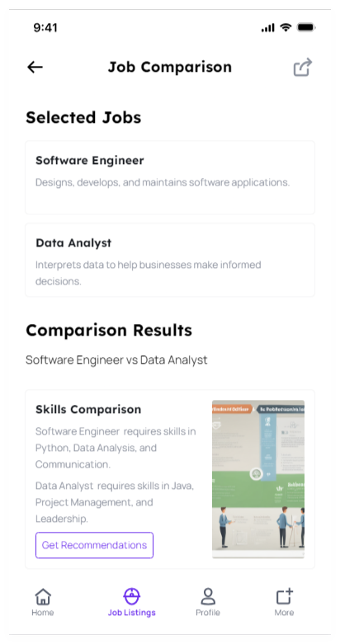
Task: Tap Software Engineer vs Data Analyst subtitle
Action: click(x=116, y=360)
